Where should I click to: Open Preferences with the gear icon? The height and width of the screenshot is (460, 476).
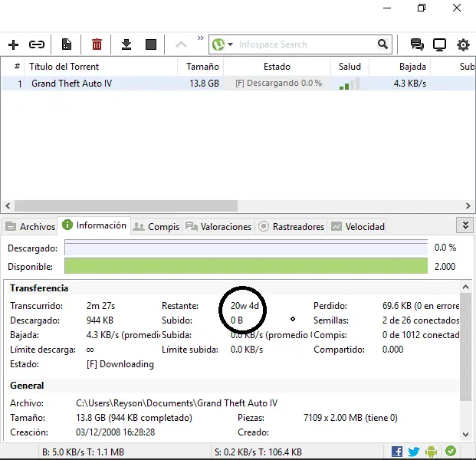tap(463, 44)
